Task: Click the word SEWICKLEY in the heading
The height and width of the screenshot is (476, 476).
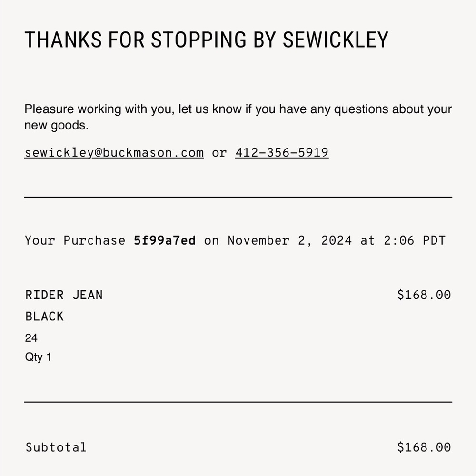Action: click(336, 40)
